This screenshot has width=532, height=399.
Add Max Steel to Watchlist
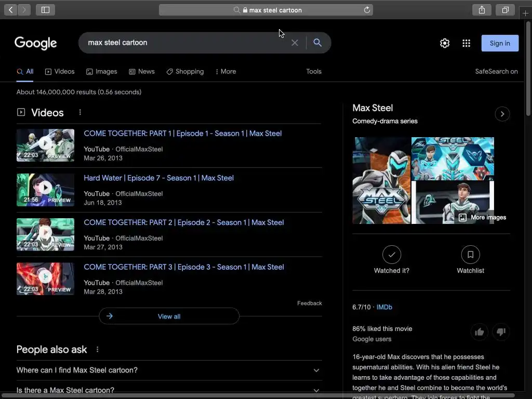pos(470,260)
